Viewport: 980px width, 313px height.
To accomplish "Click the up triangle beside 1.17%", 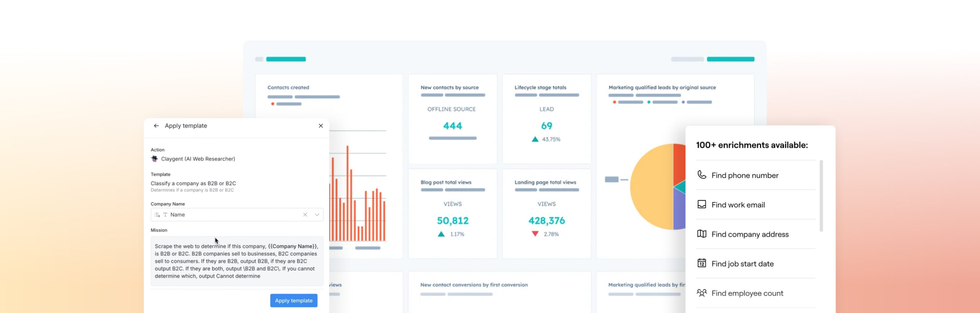I will 441,234.
